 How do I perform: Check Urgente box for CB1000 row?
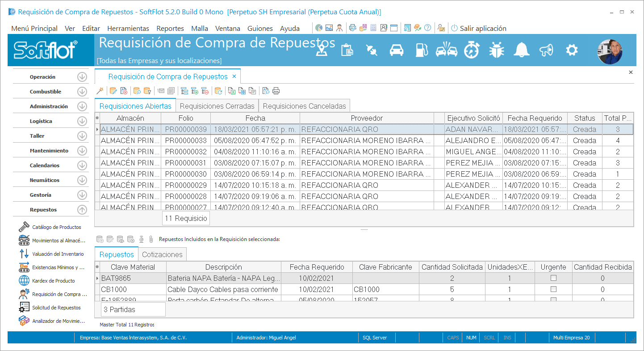[x=553, y=289]
